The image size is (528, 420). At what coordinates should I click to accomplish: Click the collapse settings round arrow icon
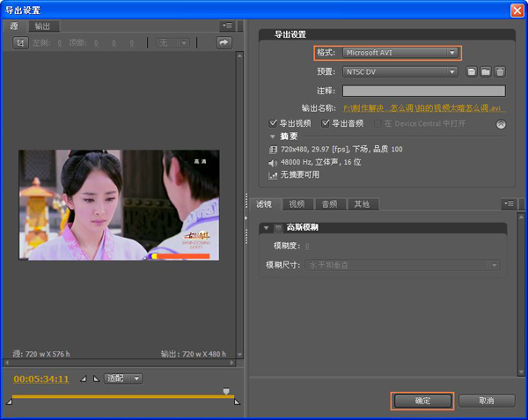pyautogui.click(x=501, y=124)
